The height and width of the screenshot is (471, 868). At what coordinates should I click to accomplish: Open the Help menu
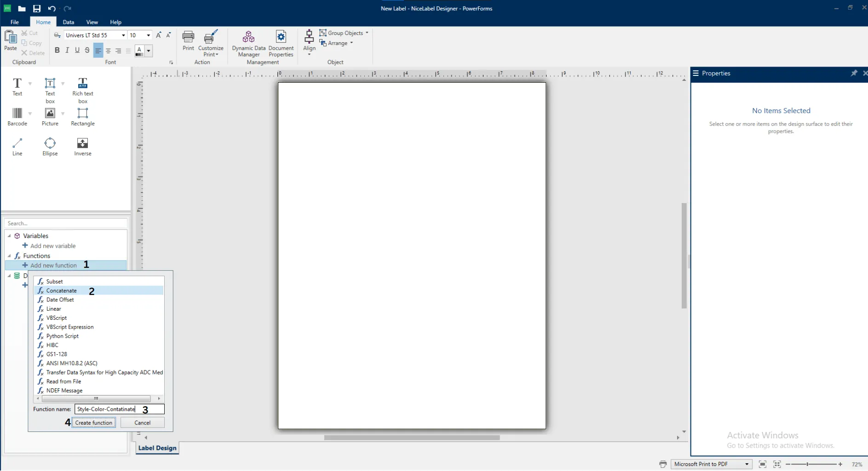tap(115, 22)
